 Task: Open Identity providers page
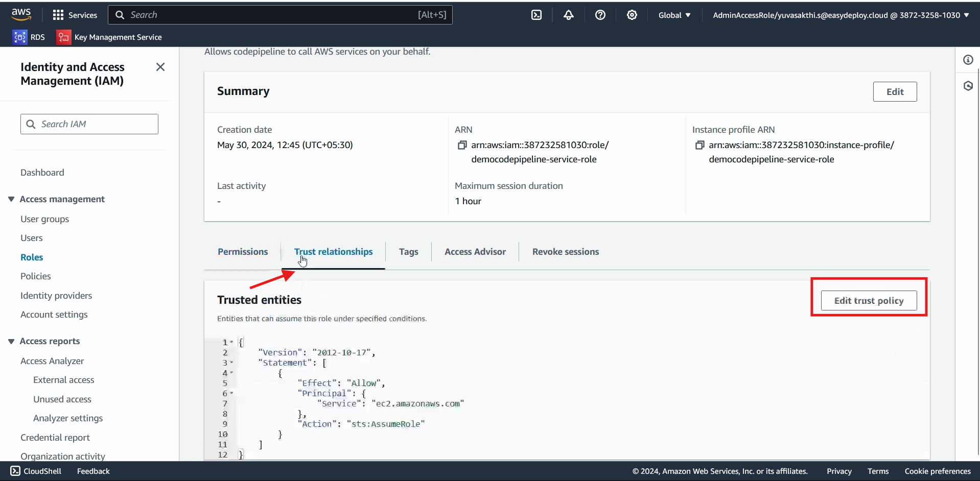(x=56, y=296)
